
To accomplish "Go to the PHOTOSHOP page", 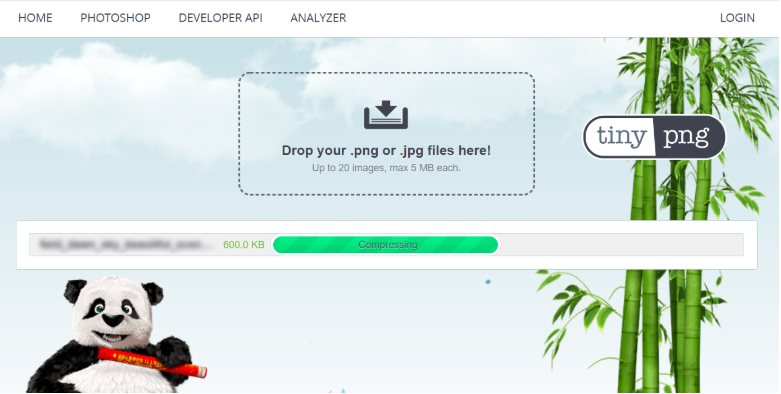I will pos(116,18).
